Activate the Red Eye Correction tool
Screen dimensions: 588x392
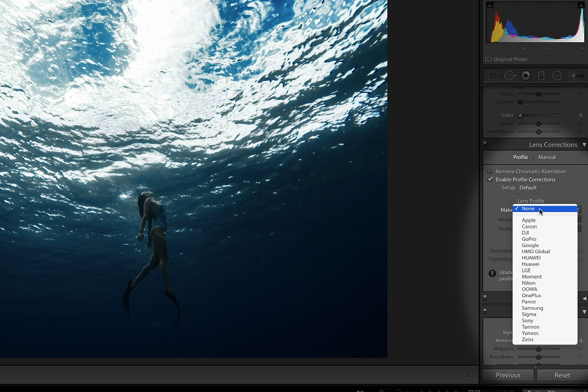click(x=526, y=76)
